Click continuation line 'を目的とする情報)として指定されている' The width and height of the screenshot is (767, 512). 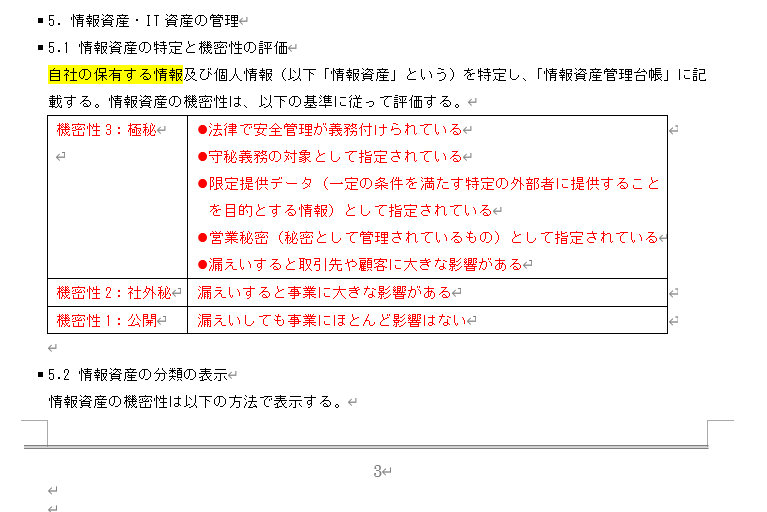[350, 210]
